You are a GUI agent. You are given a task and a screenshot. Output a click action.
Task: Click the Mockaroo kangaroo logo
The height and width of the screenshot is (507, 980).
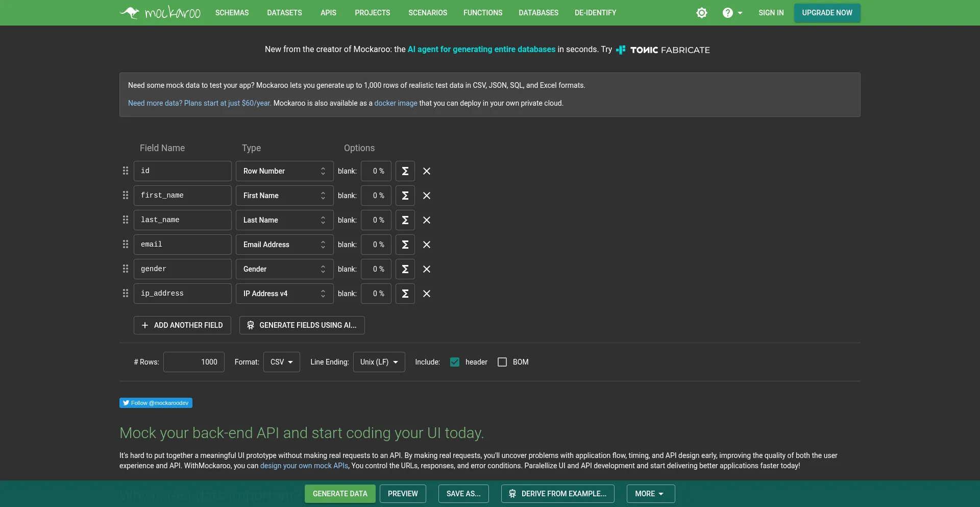click(x=160, y=13)
